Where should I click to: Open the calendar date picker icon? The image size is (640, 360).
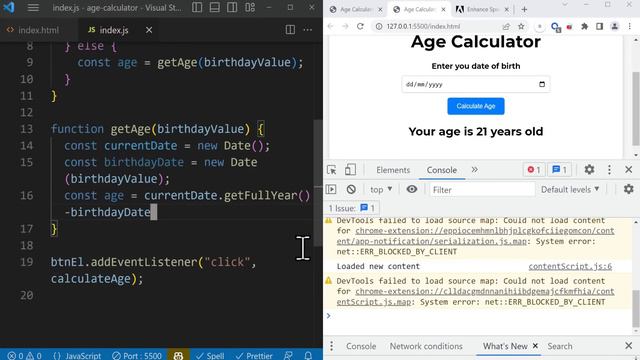click(x=542, y=84)
